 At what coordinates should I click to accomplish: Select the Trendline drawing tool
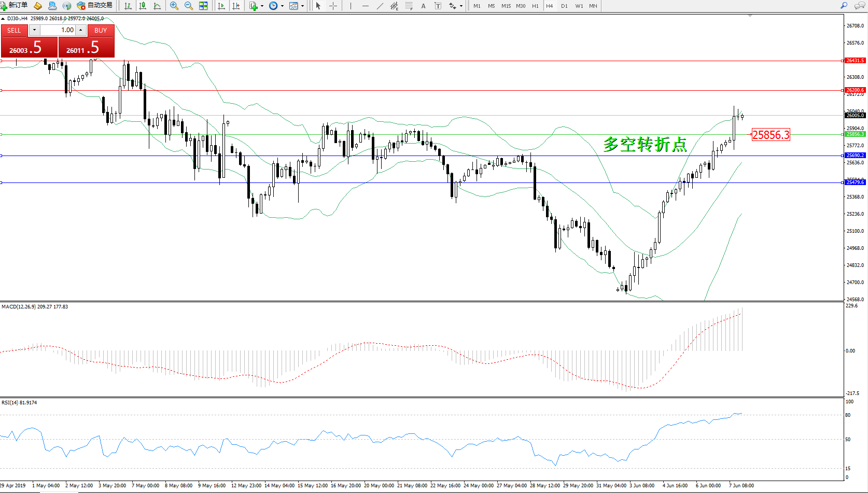tap(380, 6)
